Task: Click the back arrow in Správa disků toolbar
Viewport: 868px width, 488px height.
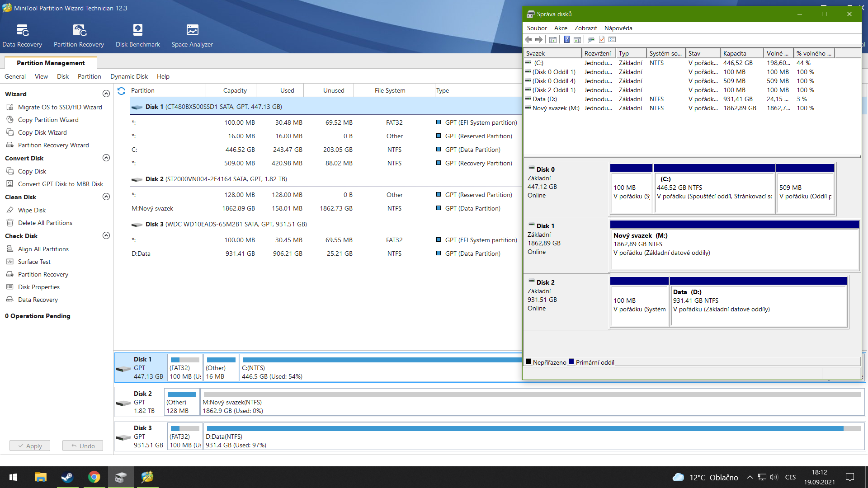Action: (528, 40)
